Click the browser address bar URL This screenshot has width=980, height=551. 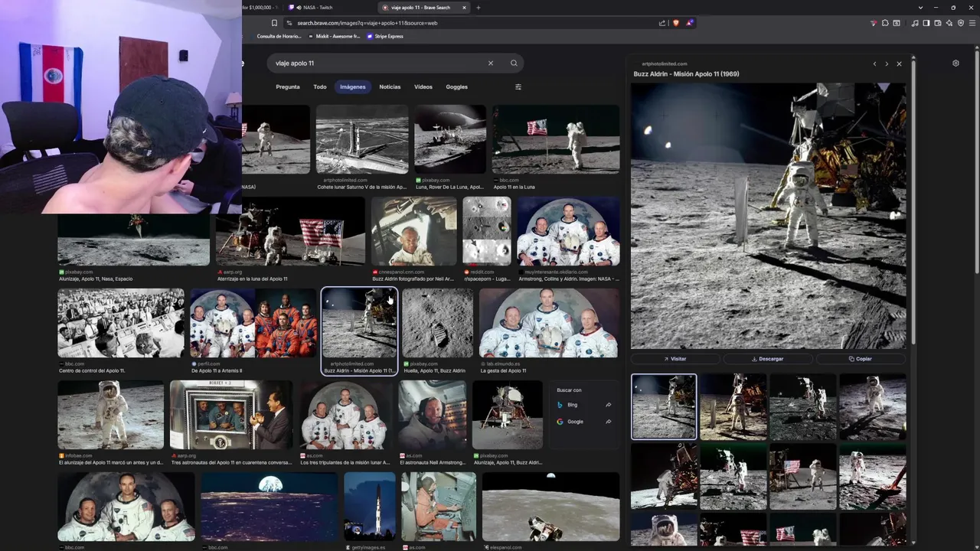(x=367, y=23)
